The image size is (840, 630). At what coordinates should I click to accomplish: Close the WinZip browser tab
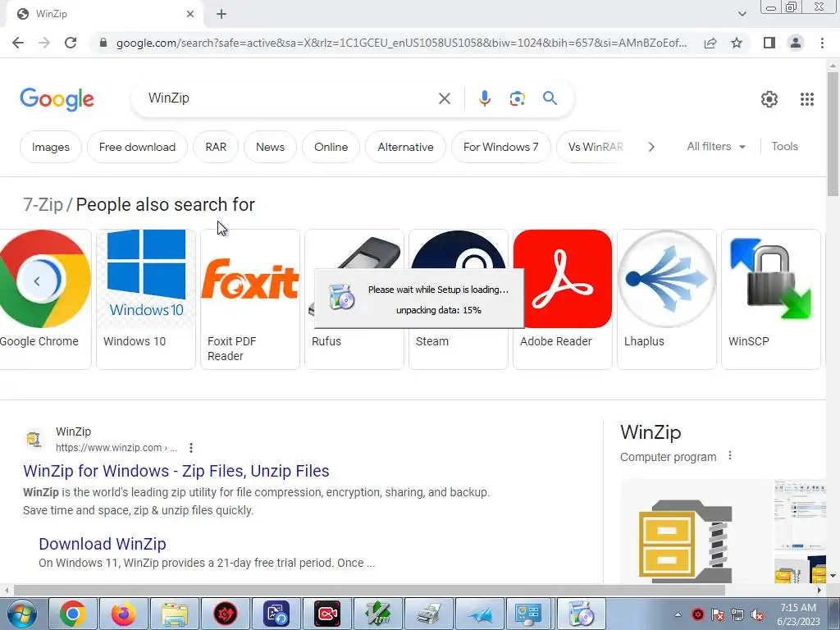point(190,14)
